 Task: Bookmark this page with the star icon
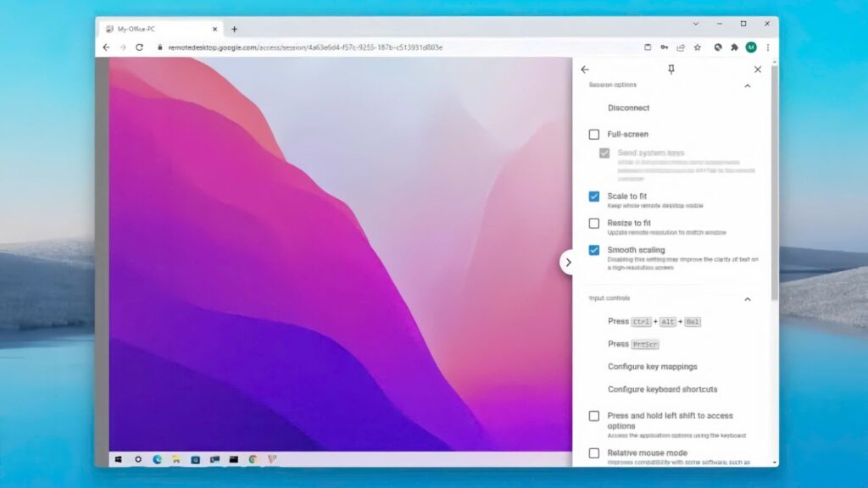pos(698,47)
